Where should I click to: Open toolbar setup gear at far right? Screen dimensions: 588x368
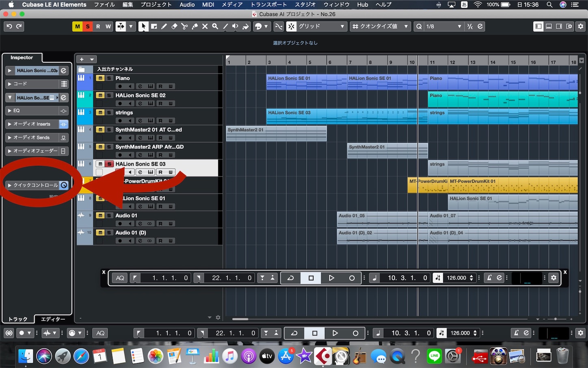pyautogui.click(x=580, y=26)
